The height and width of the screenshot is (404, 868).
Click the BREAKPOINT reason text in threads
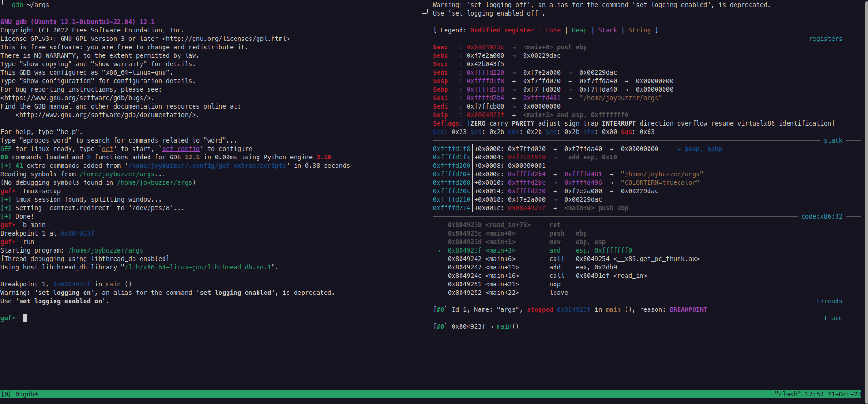[x=688, y=309]
